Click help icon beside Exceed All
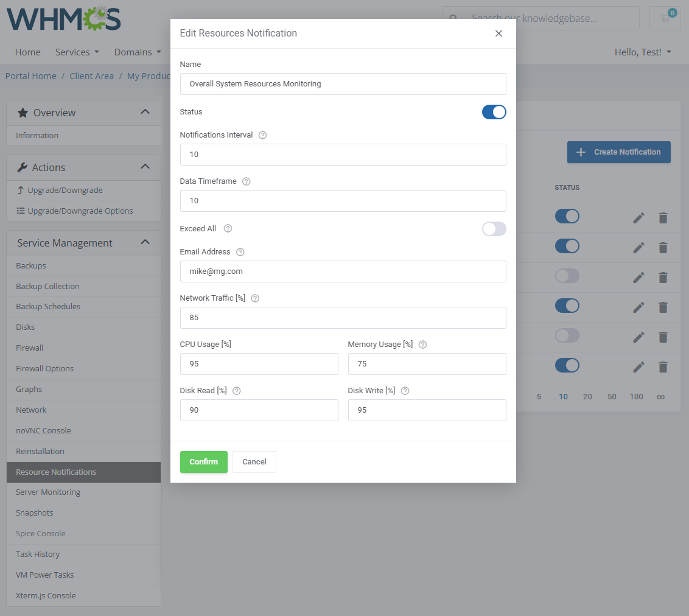Screen dimensions: 689x616 pyautogui.click(x=228, y=228)
